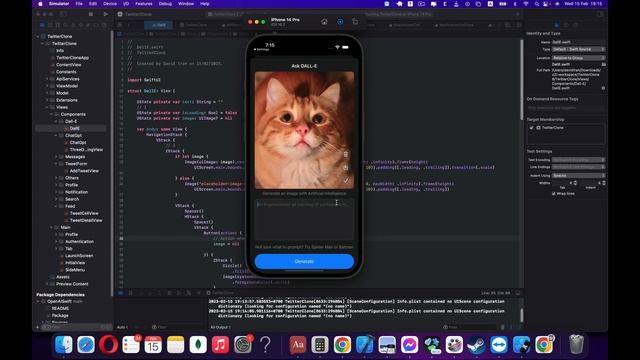Toggle Wrap lines checkbox

point(553,193)
